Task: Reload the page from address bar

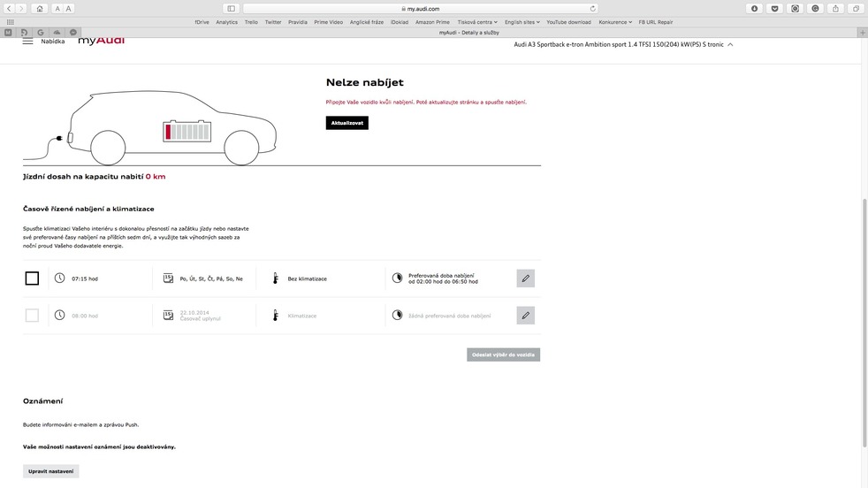Action: click(593, 9)
